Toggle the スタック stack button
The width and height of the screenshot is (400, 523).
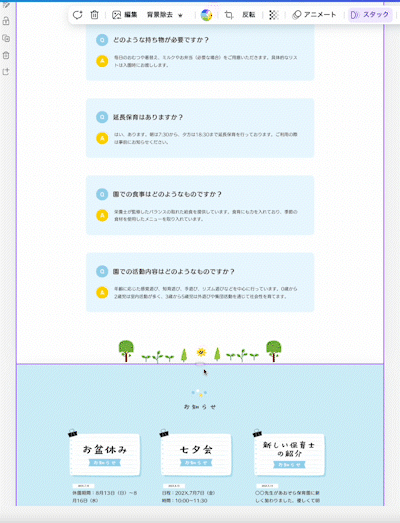[370, 15]
